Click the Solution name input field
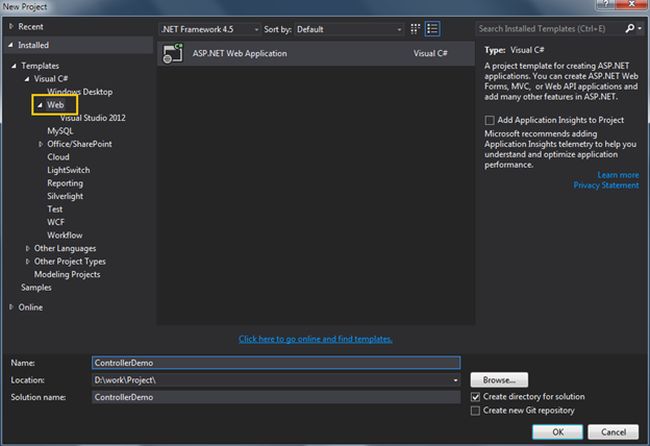This screenshot has height=446, width=650. click(x=276, y=397)
